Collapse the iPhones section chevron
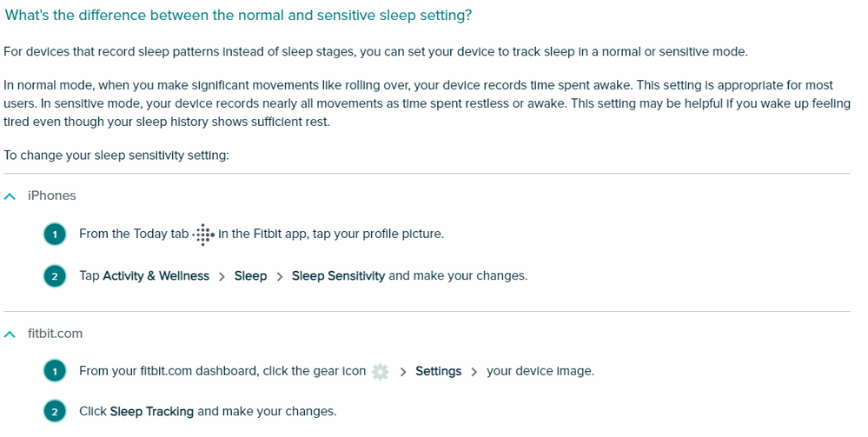 tap(10, 196)
